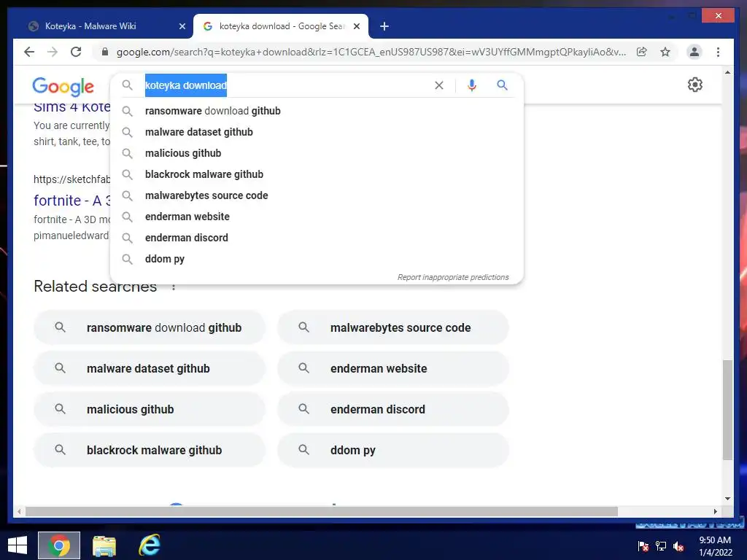Click the koteyka download search field
Image resolution: width=747 pixels, height=560 pixels.
coord(286,85)
